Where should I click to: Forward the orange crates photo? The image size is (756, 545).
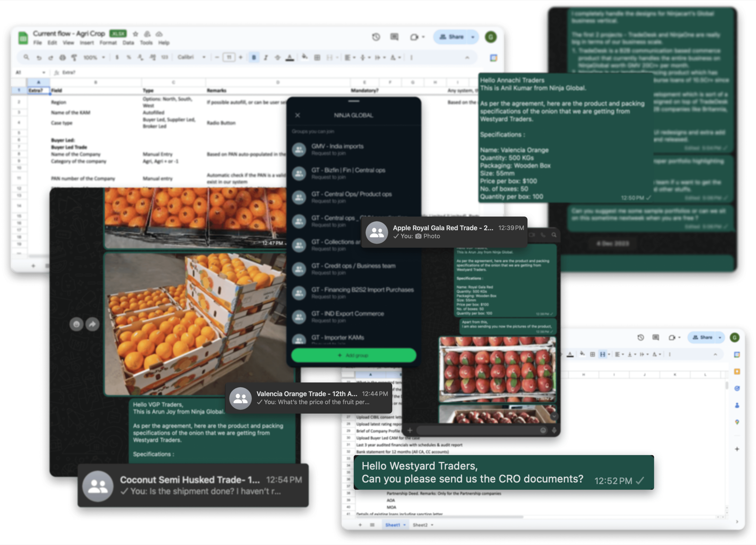click(x=92, y=324)
